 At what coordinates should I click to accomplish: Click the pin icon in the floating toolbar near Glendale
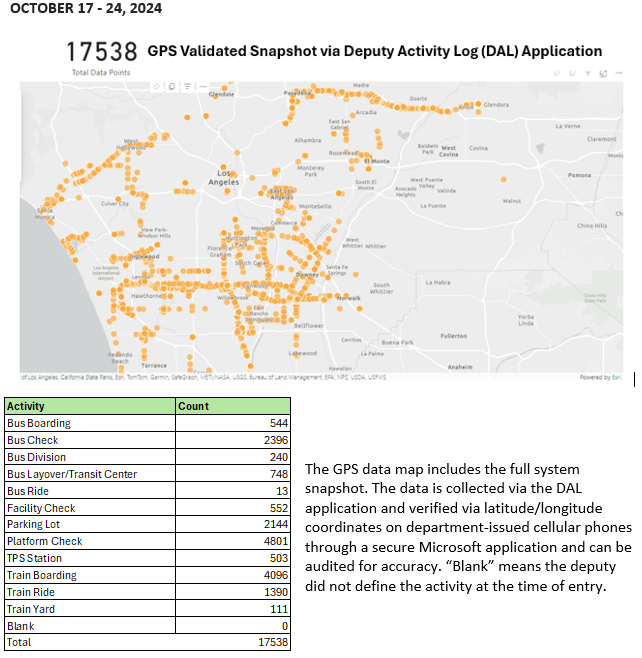tap(156, 87)
